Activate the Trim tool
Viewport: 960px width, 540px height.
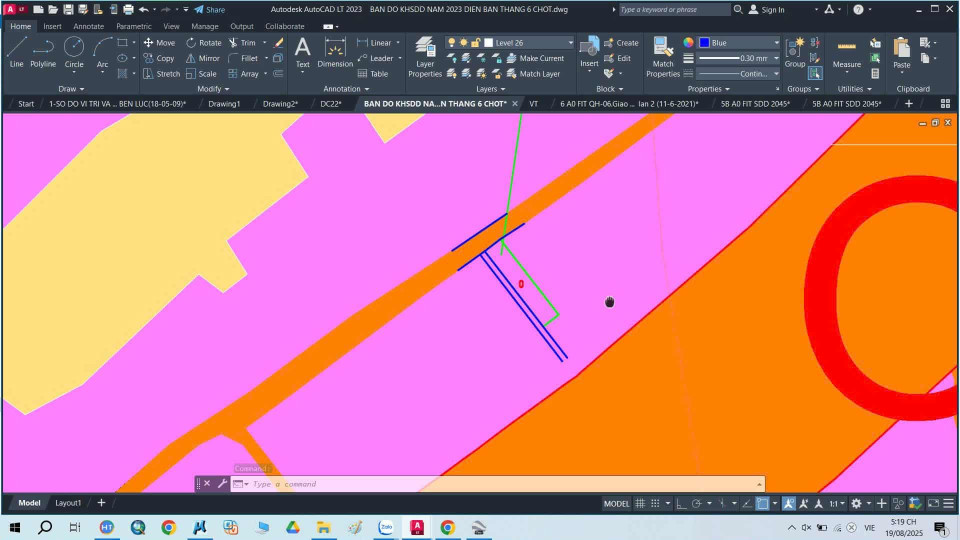242,43
